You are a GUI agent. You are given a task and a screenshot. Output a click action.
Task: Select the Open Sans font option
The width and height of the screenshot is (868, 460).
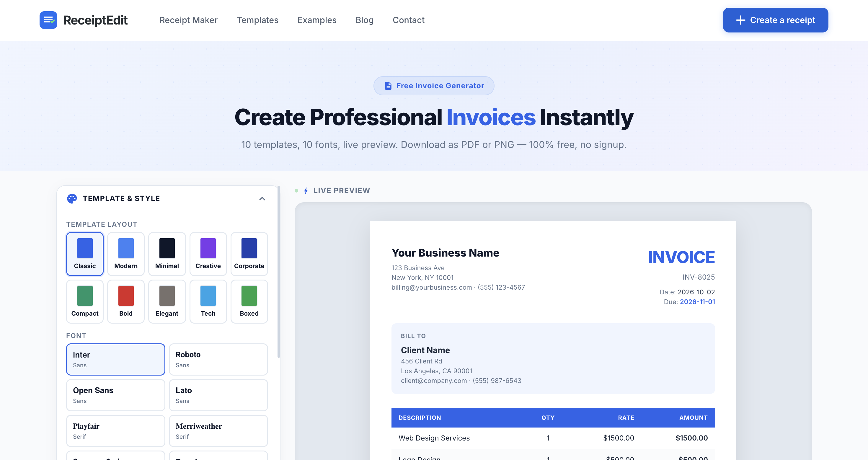tap(115, 395)
